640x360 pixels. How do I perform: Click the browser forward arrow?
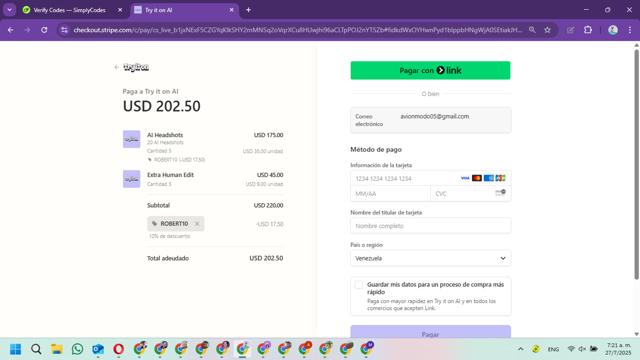click(27, 30)
